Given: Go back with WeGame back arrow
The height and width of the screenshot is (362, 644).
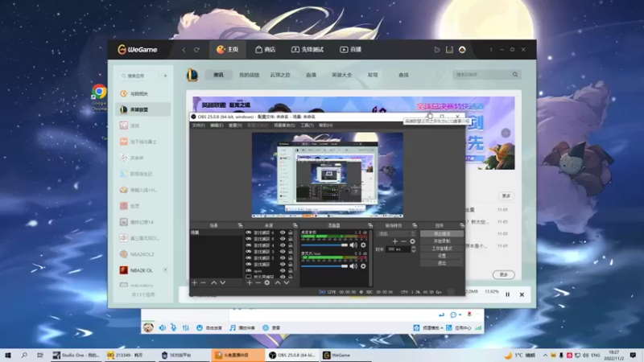Looking at the screenshot, I should 184,50.
